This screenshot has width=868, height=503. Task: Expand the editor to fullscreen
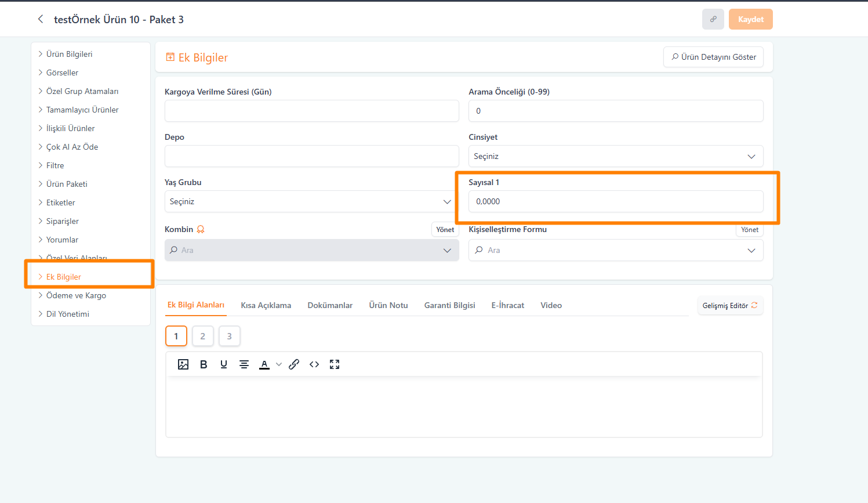[x=335, y=364]
